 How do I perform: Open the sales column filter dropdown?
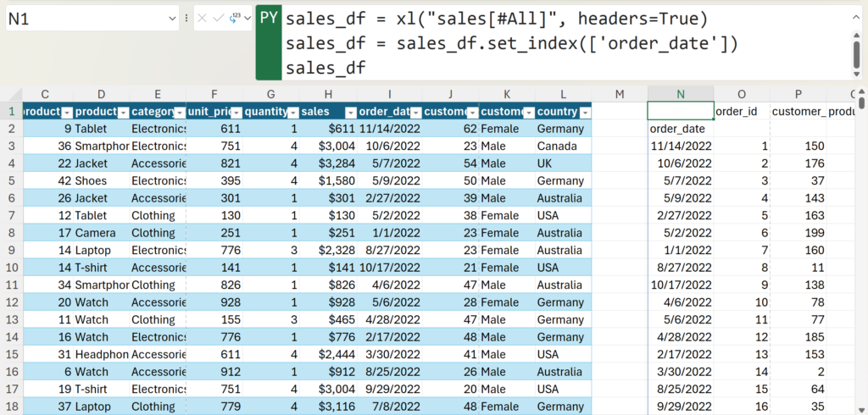click(349, 112)
